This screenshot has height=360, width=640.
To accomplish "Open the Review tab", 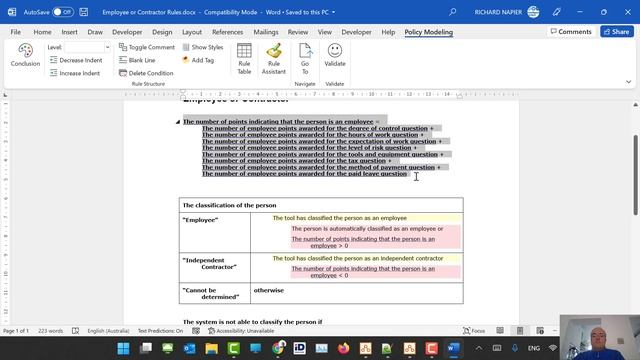I will 298,32.
